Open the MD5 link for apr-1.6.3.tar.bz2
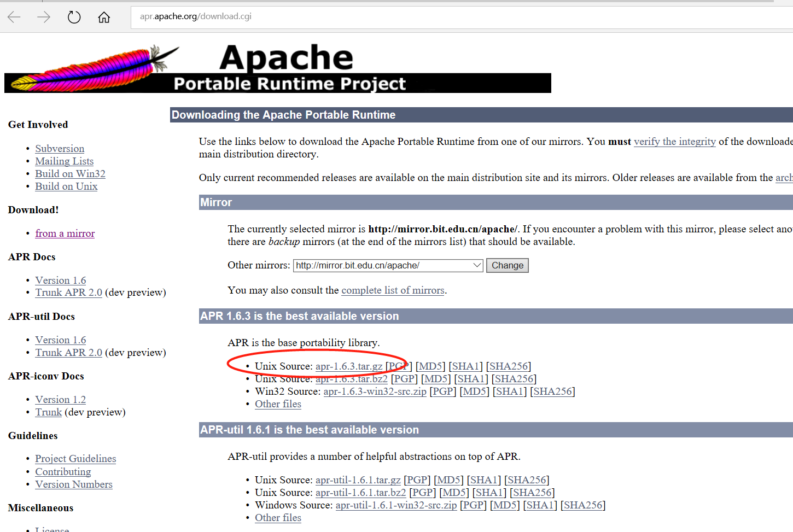793x532 pixels. (x=436, y=379)
